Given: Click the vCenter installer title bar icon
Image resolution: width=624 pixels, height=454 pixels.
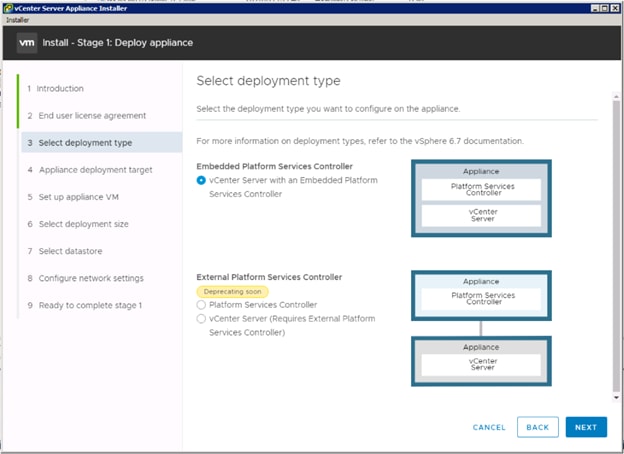Looking at the screenshot, I should 8,8.
